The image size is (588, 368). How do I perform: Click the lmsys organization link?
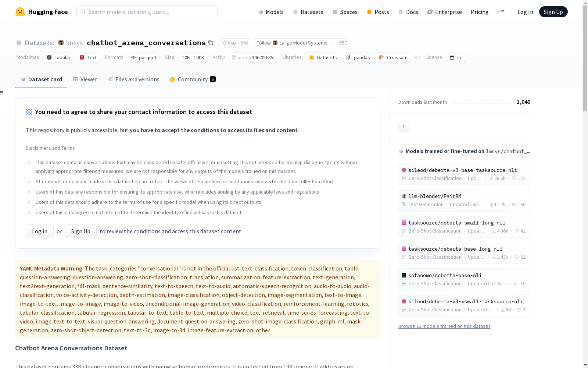[x=74, y=43]
